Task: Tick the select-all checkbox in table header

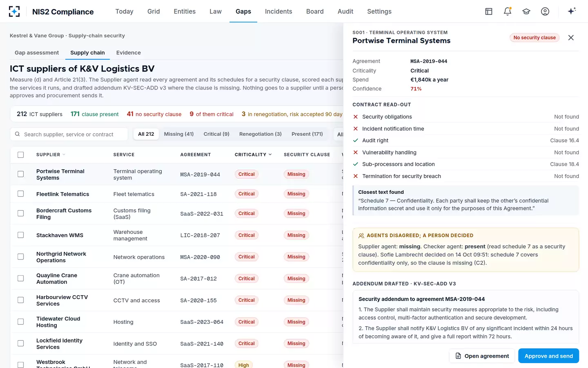Action: pyautogui.click(x=21, y=155)
